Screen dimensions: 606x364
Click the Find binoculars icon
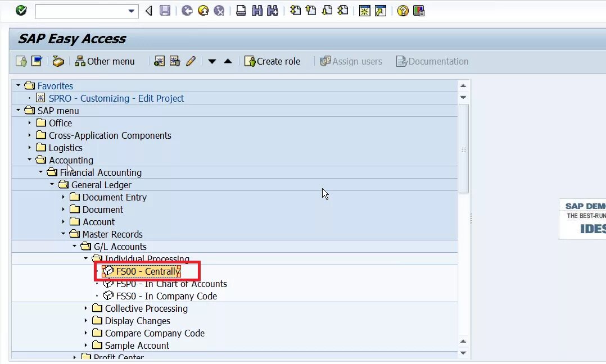click(x=257, y=11)
